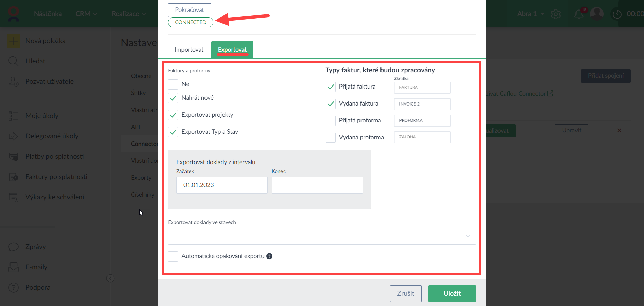Click the yellow plus Nová položka icon
Image resolution: width=644 pixels, height=306 pixels.
pyautogui.click(x=14, y=41)
